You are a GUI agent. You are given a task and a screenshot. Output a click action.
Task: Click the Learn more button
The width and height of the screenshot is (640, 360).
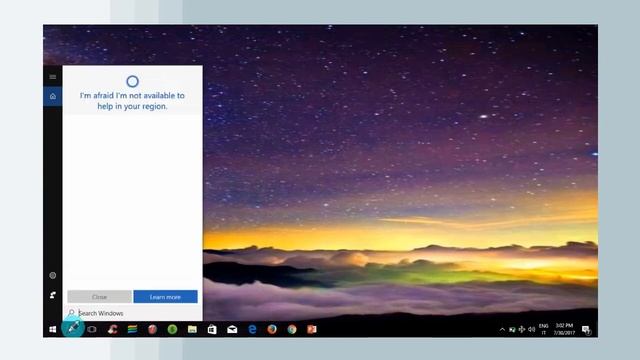click(x=165, y=297)
